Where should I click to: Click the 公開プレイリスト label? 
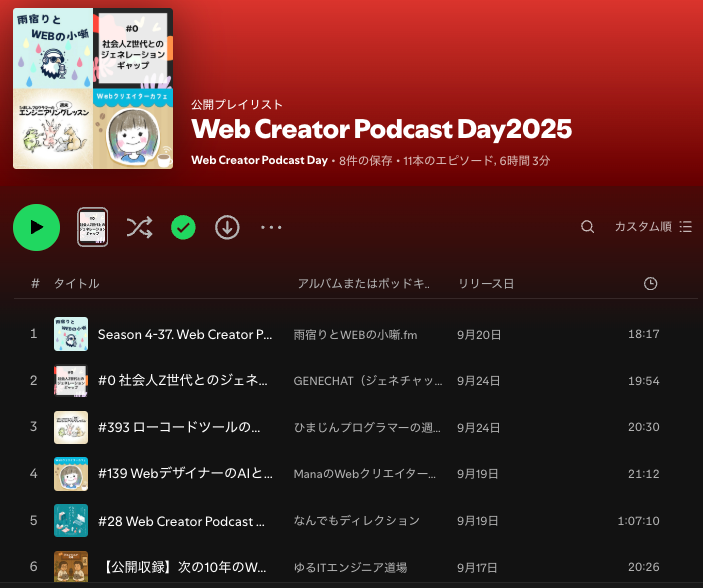point(237,105)
